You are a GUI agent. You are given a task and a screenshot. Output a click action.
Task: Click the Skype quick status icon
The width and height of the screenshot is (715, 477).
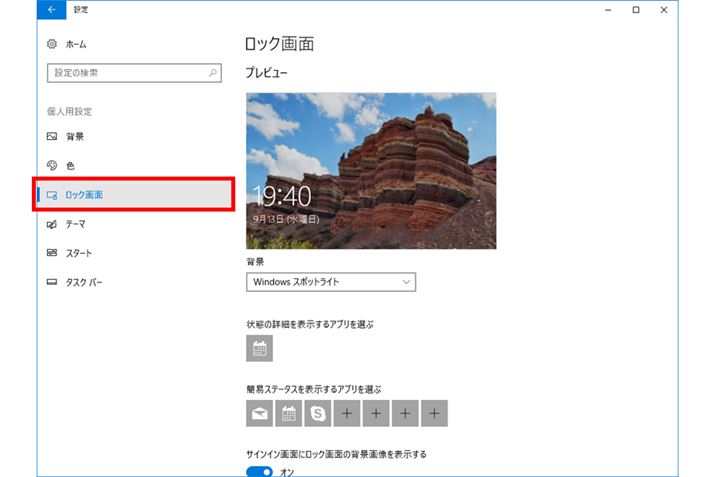tap(318, 413)
